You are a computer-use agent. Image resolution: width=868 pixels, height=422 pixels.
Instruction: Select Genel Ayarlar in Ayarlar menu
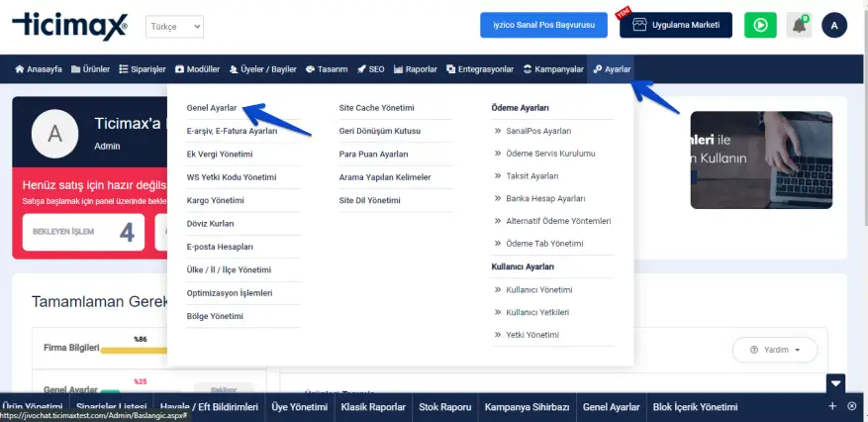pyautogui.click(x=212, y=108)
